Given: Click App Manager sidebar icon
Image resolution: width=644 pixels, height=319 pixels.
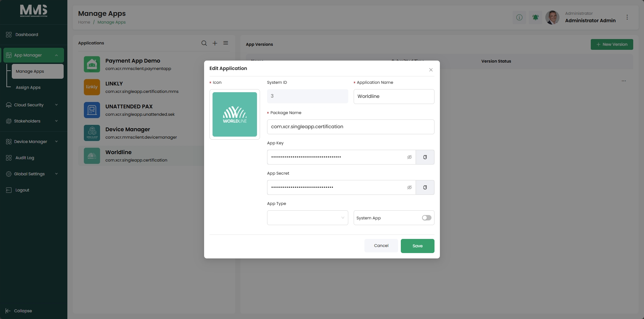Looking at the screenshot, I should (9, 55).
